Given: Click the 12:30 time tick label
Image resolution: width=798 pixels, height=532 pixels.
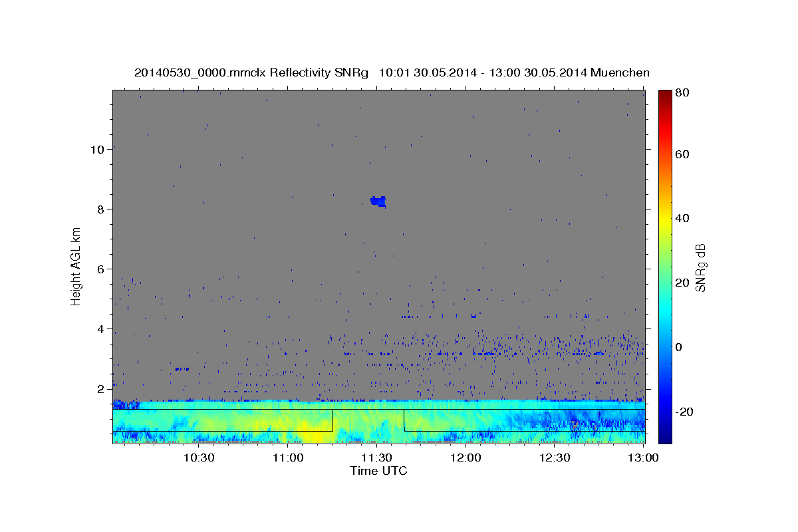Looking at the screenshot, I should [555, 458].
